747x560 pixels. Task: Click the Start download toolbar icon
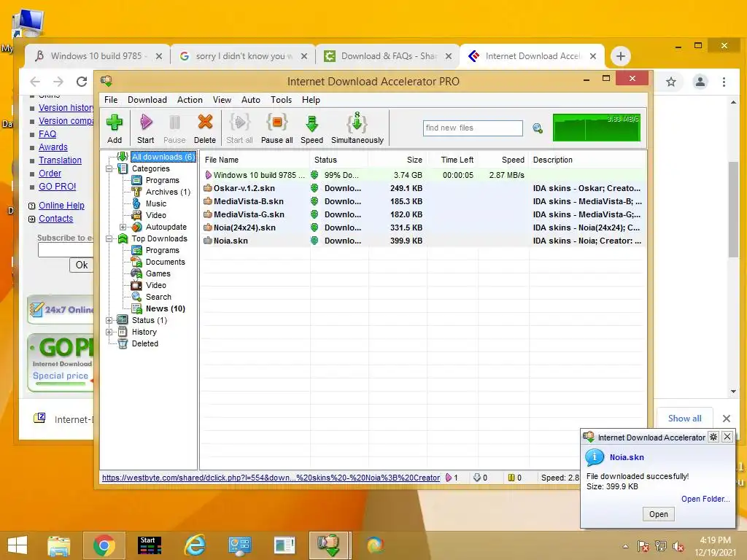click(145, 128)
